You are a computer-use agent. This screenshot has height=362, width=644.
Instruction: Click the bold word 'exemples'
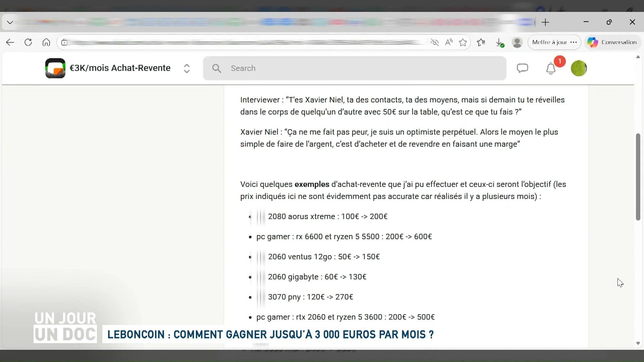[x=312, y=184]
